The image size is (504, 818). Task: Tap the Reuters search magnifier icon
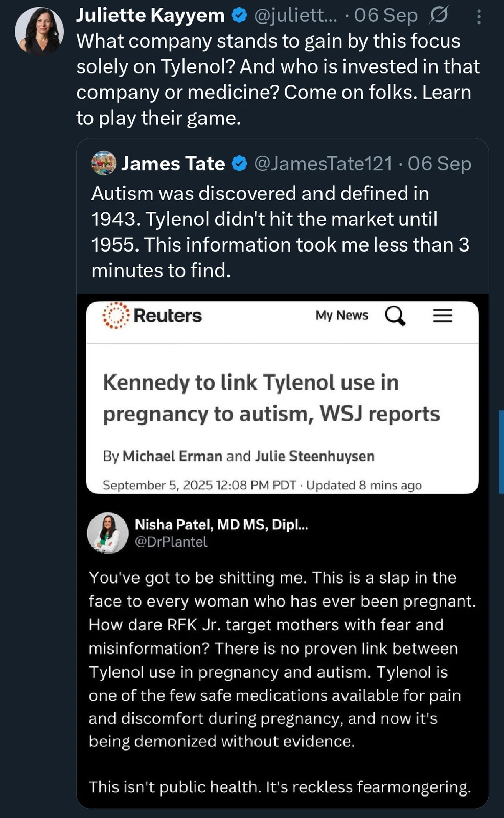click(395, 315)
